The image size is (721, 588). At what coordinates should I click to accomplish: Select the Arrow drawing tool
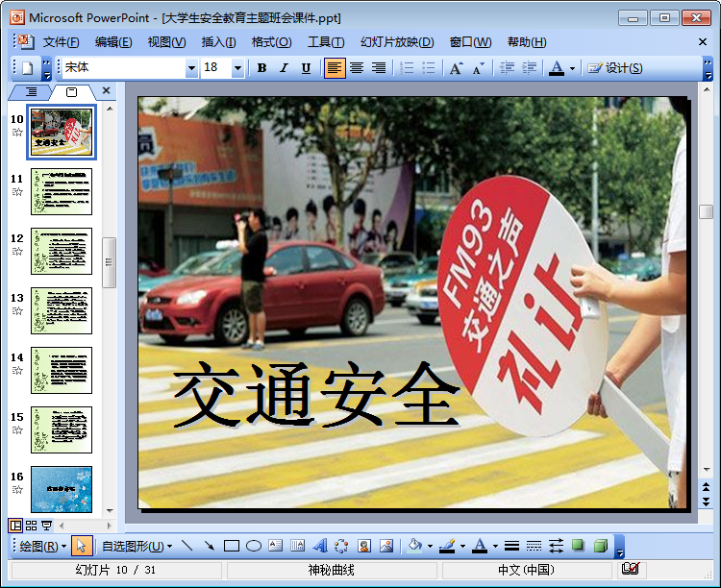click(210, 546)
